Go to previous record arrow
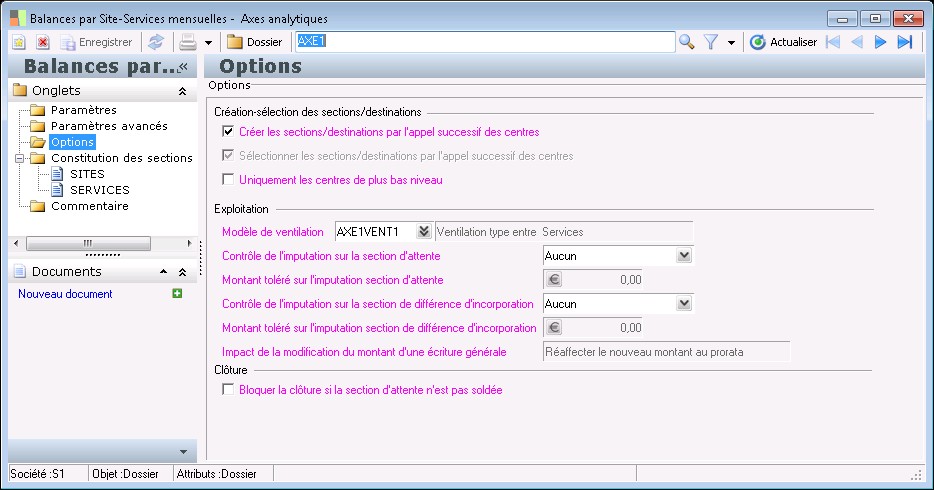 [857, 42]
